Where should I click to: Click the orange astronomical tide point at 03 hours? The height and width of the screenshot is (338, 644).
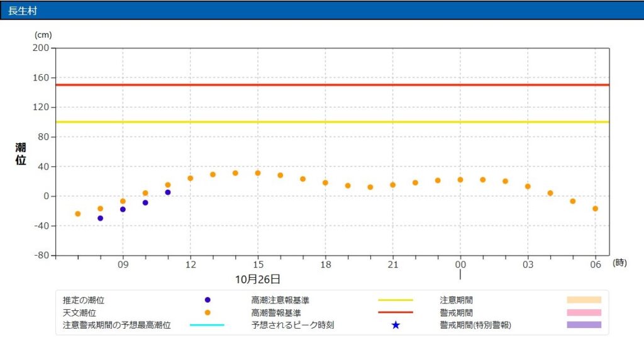click(528, 187)
